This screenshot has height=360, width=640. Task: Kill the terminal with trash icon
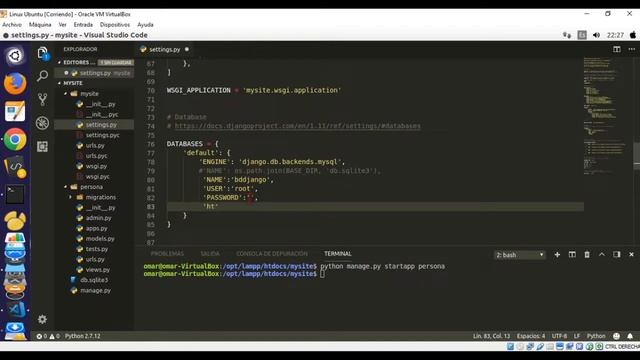point(587,255)
